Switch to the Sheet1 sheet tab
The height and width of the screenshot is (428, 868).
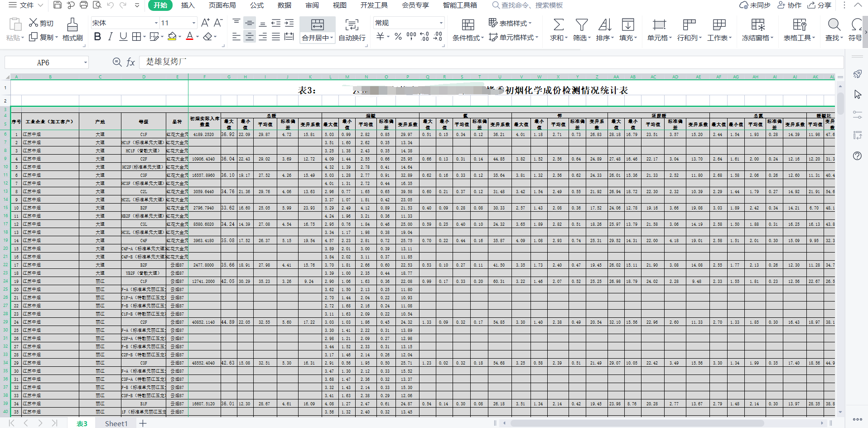click(116, 423)
